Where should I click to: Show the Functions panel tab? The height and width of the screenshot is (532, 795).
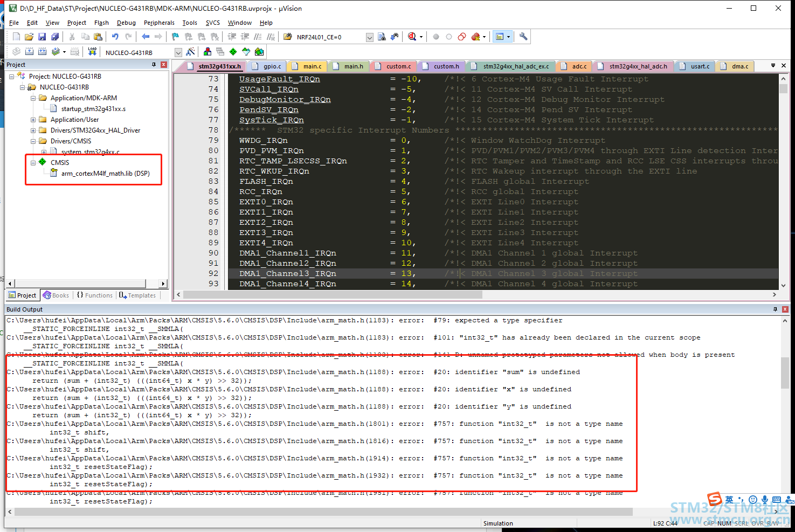[94, 295]
